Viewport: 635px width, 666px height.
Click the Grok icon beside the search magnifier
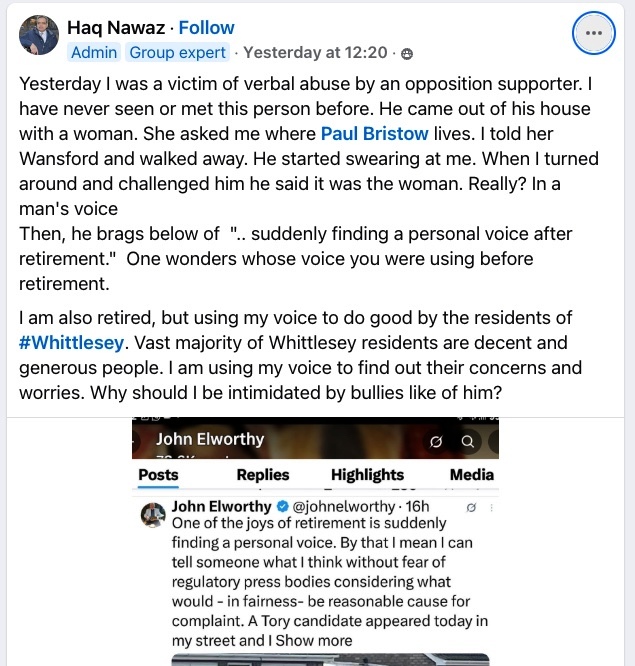(436, 441)
